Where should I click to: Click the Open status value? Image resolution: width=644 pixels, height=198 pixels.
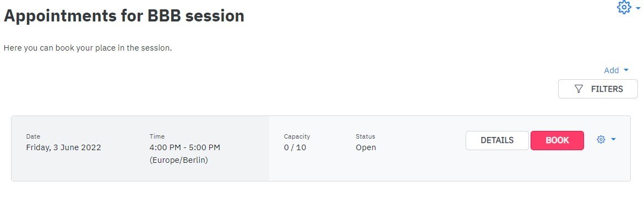coord(365,147)
